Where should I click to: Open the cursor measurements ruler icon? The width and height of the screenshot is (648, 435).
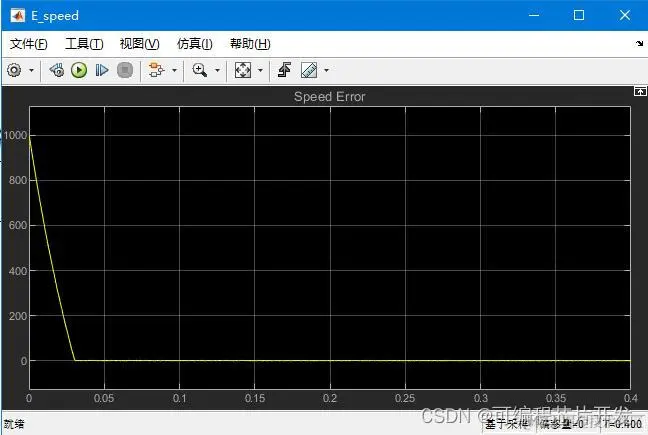point(309,70)
